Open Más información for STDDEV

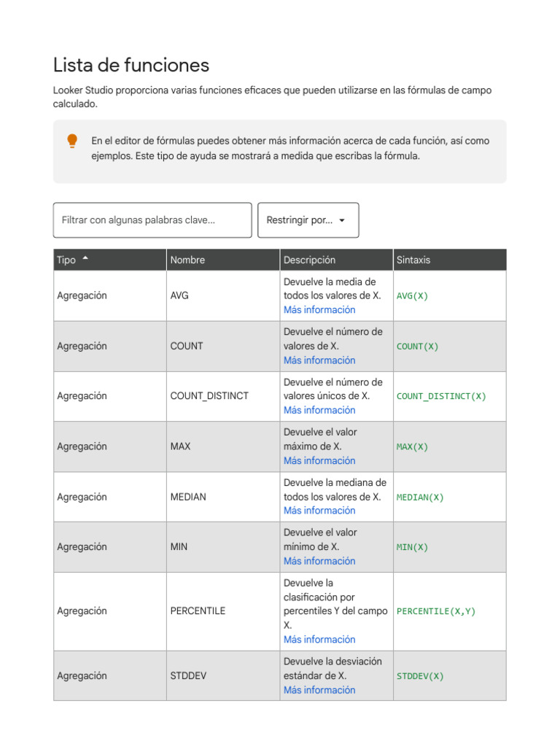point(319,690)
